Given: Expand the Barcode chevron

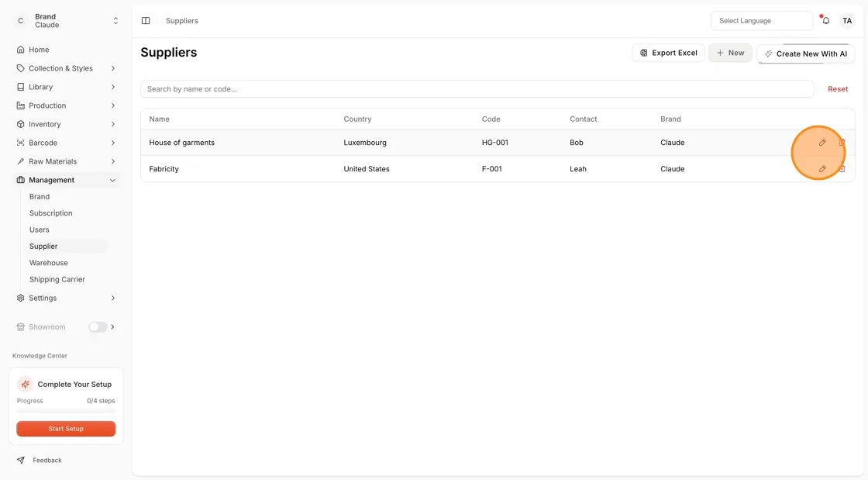Looking at the screenshot, I should coord(113,143).
